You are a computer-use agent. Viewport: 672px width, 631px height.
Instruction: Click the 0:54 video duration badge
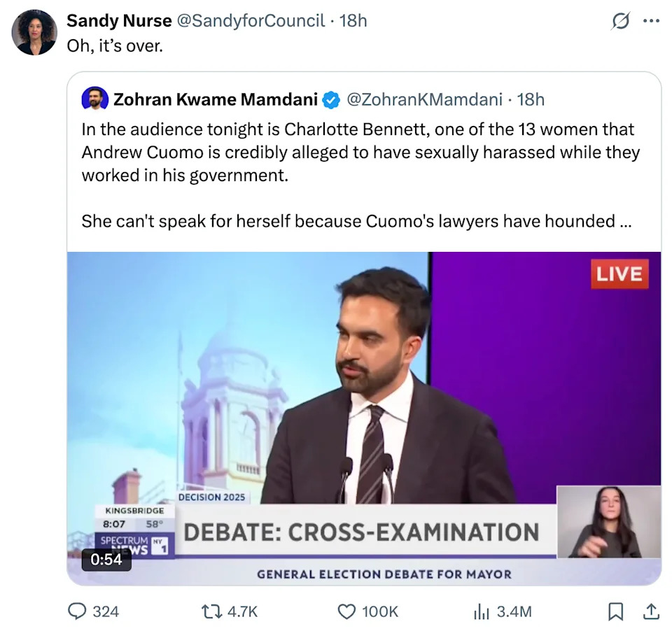coord(106,559)
